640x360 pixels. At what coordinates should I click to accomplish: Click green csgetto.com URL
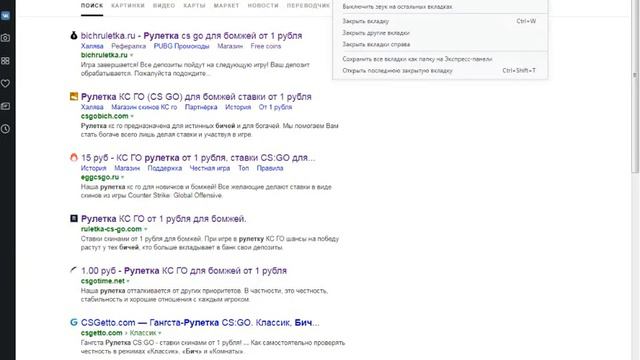click(x=102, y=333)
